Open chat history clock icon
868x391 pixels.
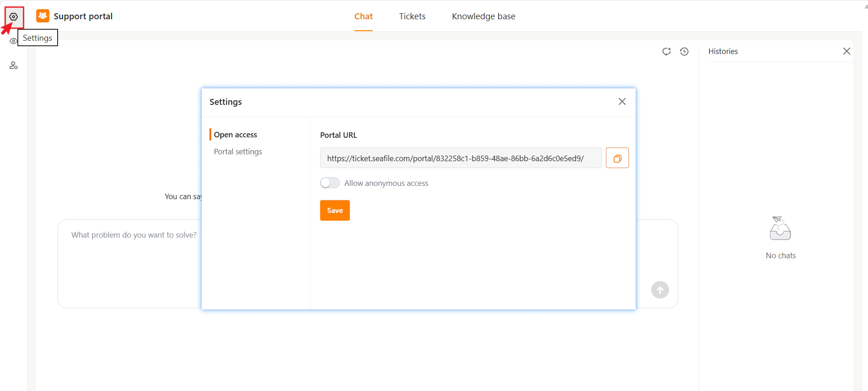tap(684, 51)
